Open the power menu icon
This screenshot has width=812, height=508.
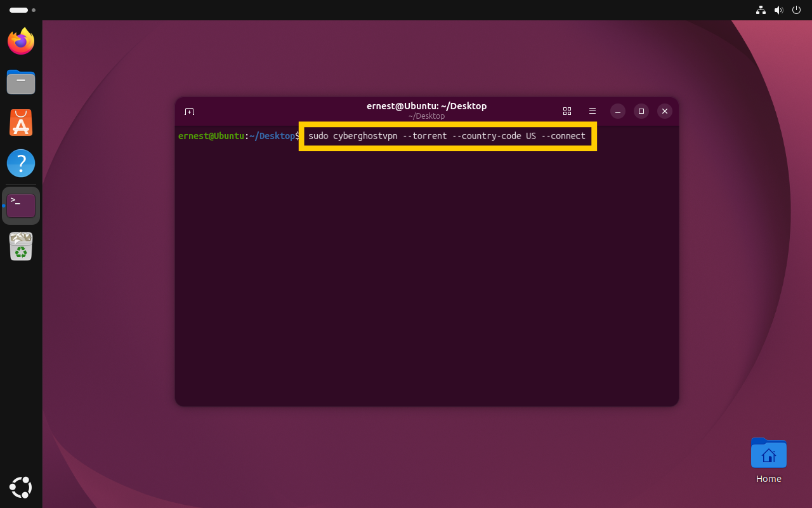tap(797, 10)
